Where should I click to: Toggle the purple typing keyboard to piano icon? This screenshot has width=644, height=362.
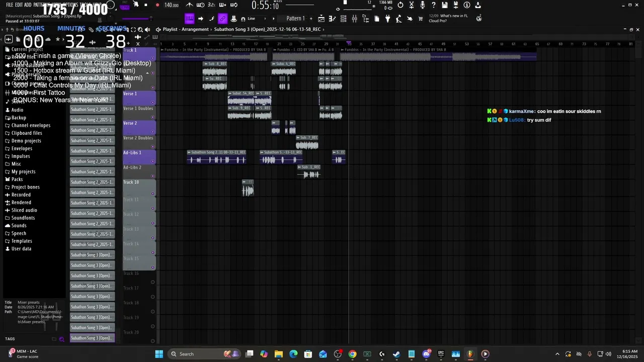pyautogui.click(x=189, y=19)
